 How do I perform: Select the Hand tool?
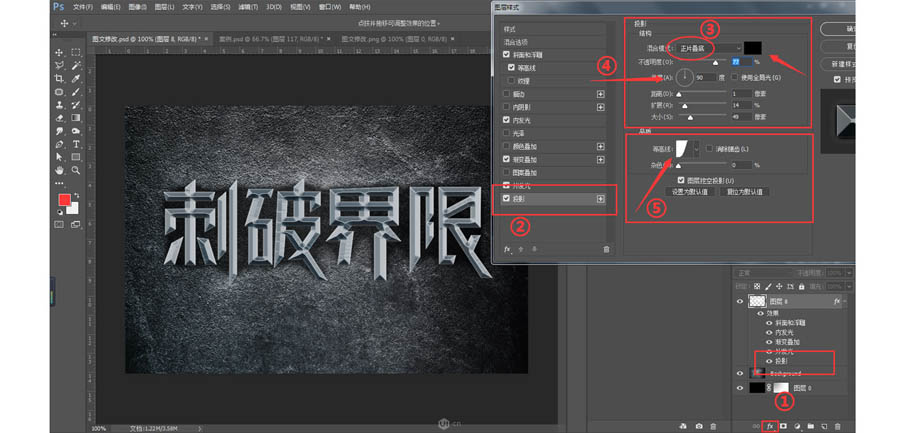coord(59,171)
